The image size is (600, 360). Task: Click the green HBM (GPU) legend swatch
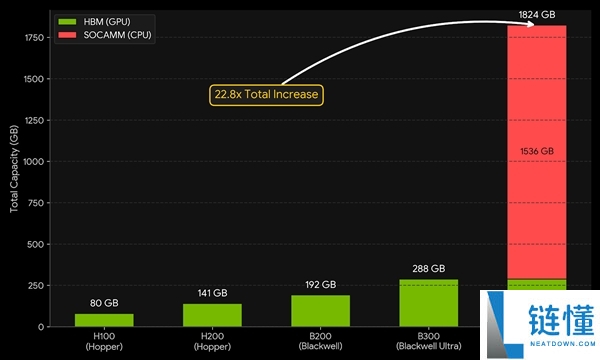click(x=67, y=22)
